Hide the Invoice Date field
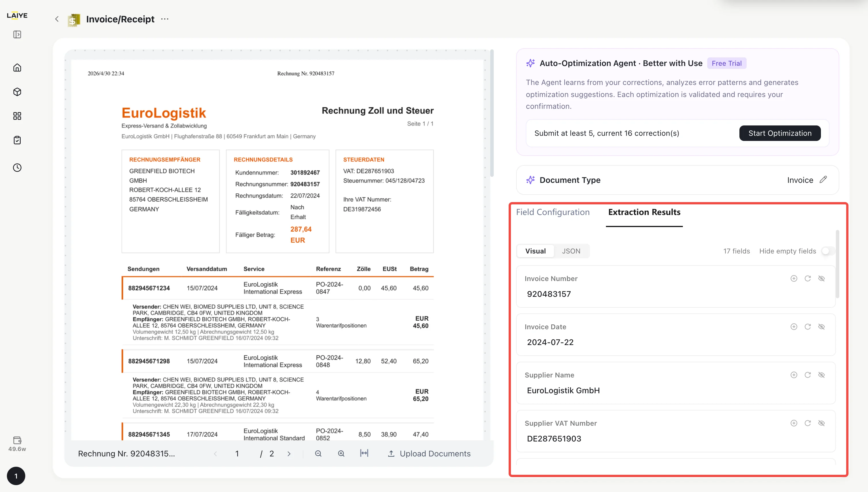 coord(821,327)
